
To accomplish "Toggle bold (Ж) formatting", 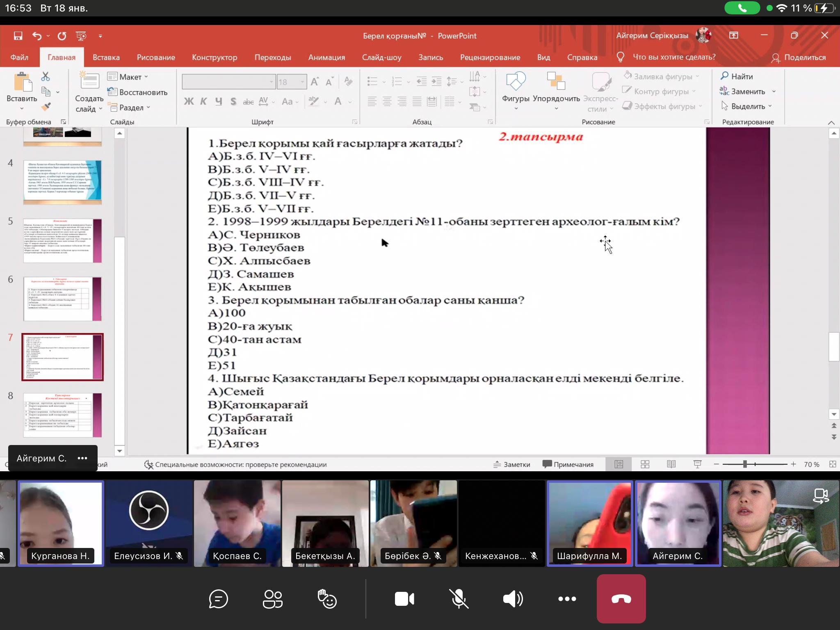I will [x=189, y=101].
